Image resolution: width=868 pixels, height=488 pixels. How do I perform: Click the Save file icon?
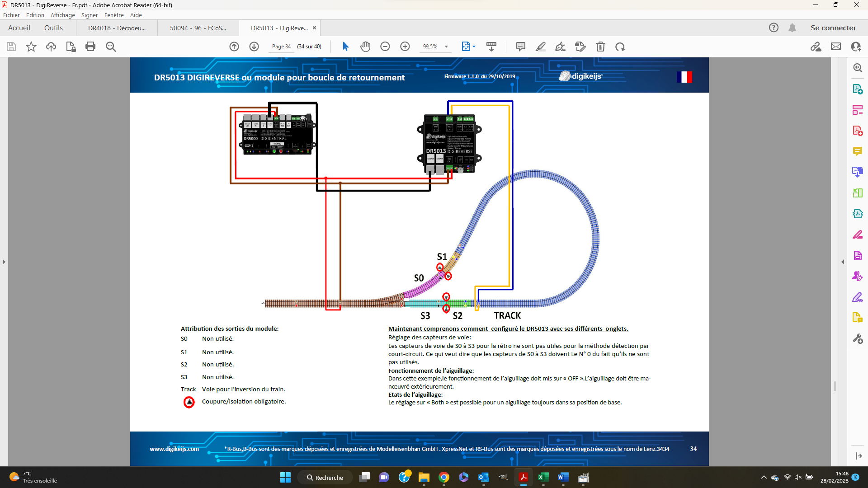tap(11, 47)
